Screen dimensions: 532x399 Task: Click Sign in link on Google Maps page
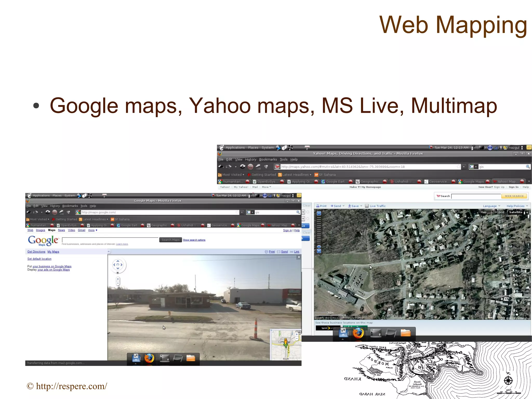coord(287,230)
